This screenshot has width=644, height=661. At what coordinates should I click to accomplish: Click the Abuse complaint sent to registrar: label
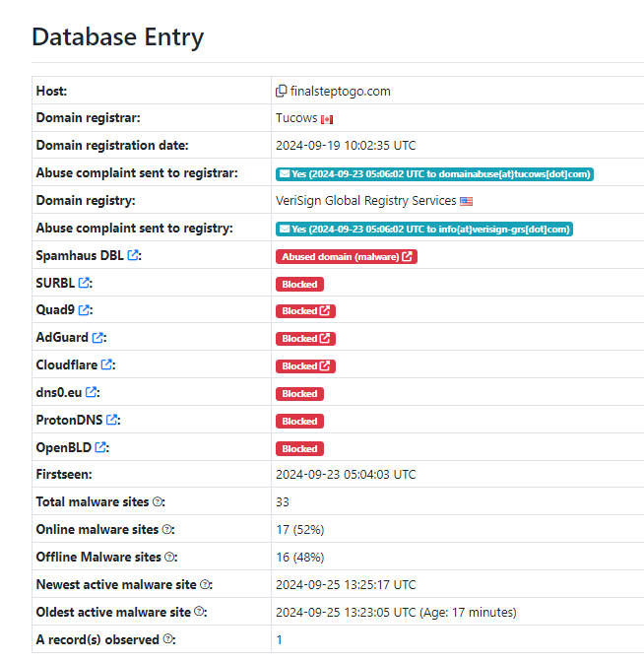137,172
